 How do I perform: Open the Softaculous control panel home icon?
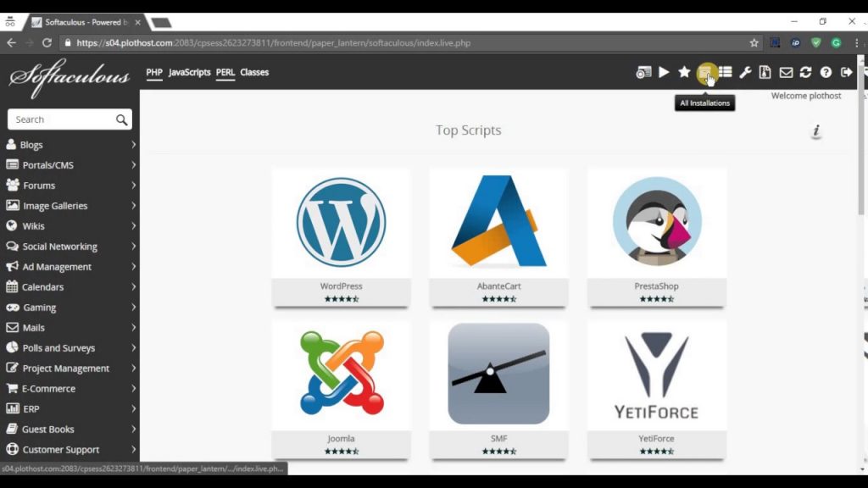point(643,73)
